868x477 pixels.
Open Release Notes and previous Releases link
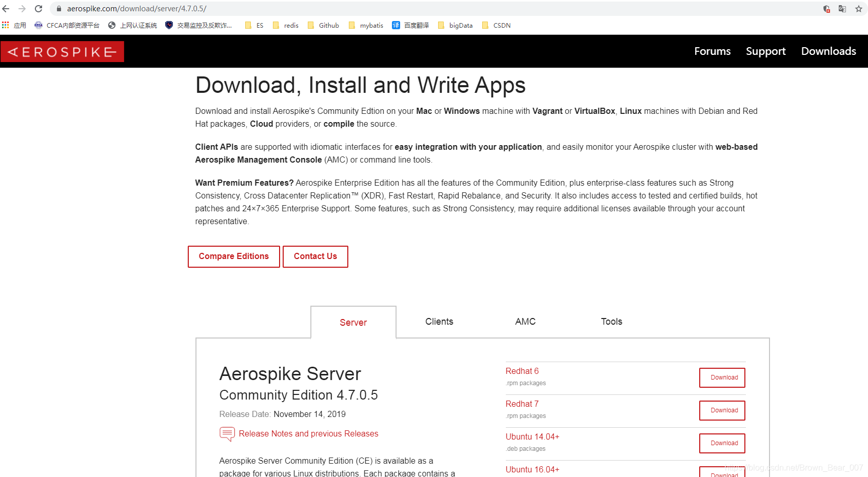coord(308,433)
